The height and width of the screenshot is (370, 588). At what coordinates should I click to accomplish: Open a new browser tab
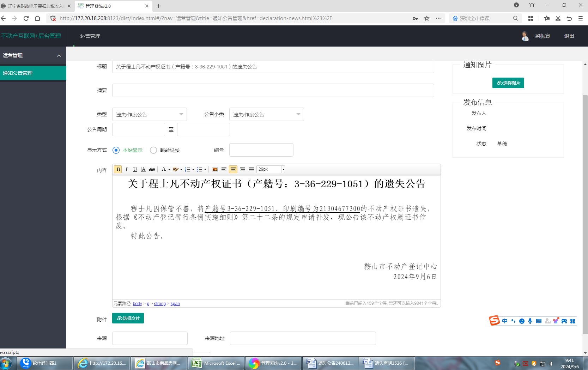(159, 6)
